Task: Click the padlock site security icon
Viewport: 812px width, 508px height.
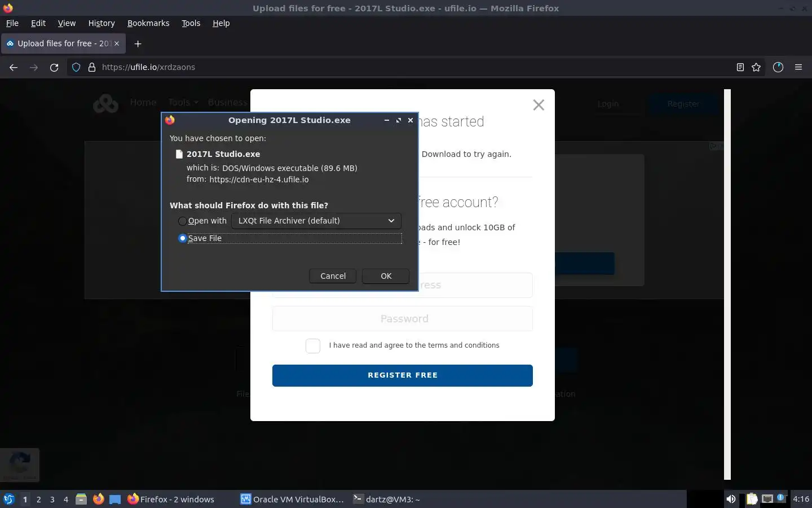Action: tap(91, 67)
